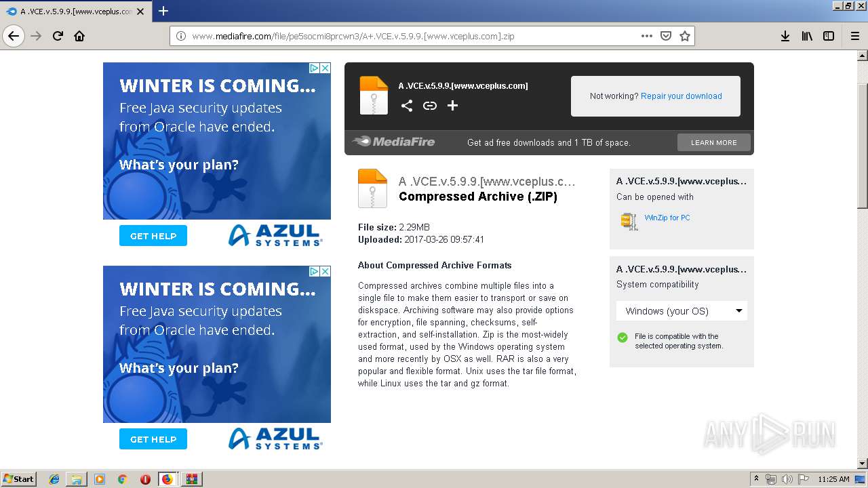
Task: Switch to Firefox in the taskbar
Action: tap(167, 479)
